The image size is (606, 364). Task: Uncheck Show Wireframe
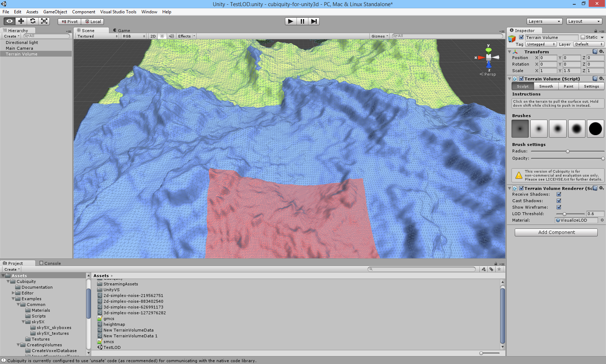click(559, 207)
